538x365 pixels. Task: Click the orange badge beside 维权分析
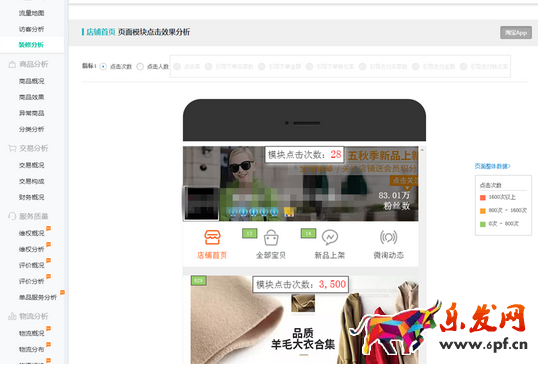(x=48, y=244)
